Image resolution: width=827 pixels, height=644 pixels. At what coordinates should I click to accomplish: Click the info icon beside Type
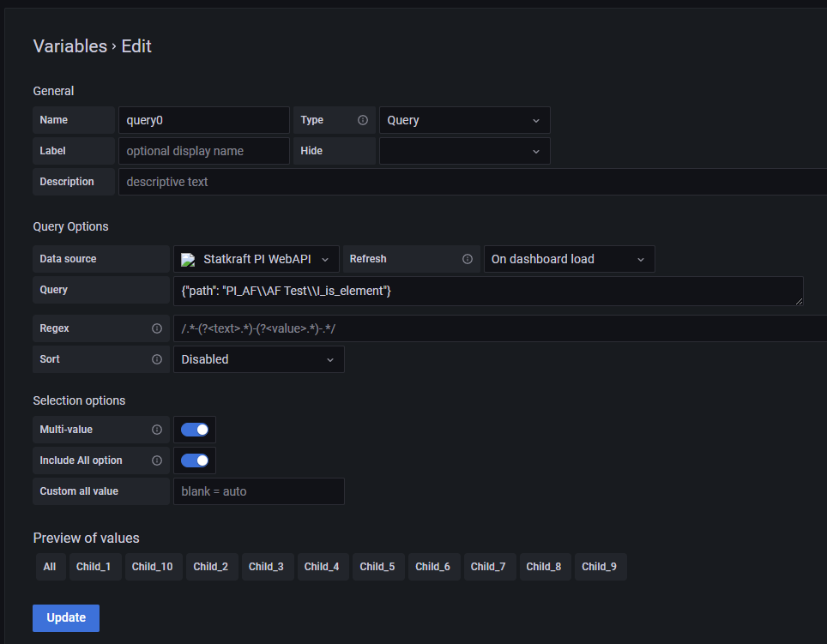362,120
